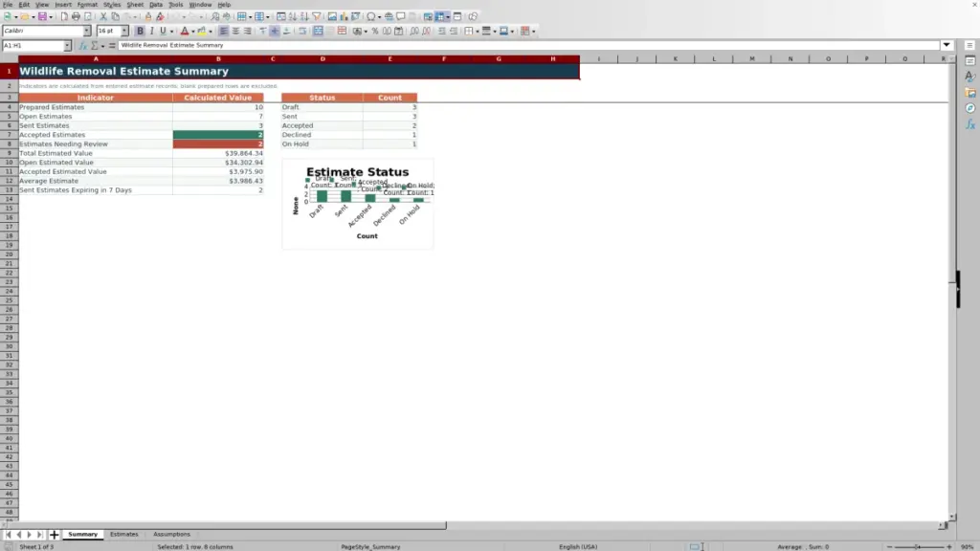Open the Sidebar Styles panel
Screen dimensions: 980x551
(970, 77)
